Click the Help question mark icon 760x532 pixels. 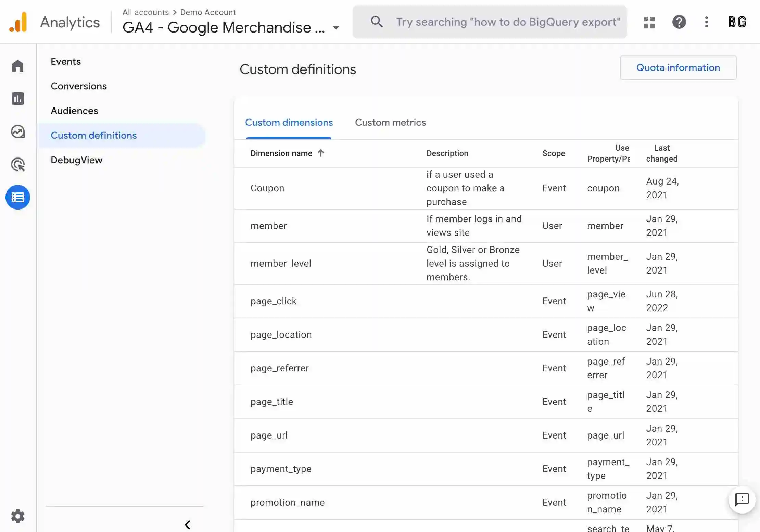tap(679, 22)
